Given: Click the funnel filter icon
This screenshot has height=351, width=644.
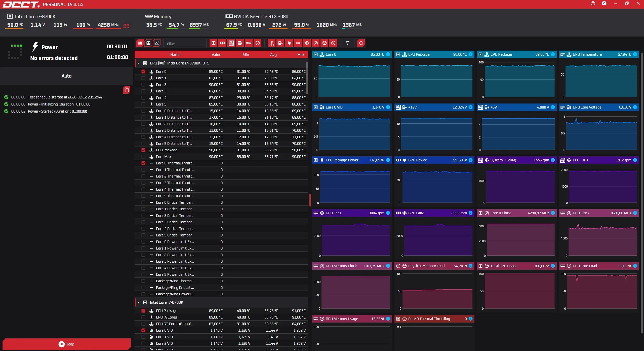Looking at the screenshot, I should 347,43.
